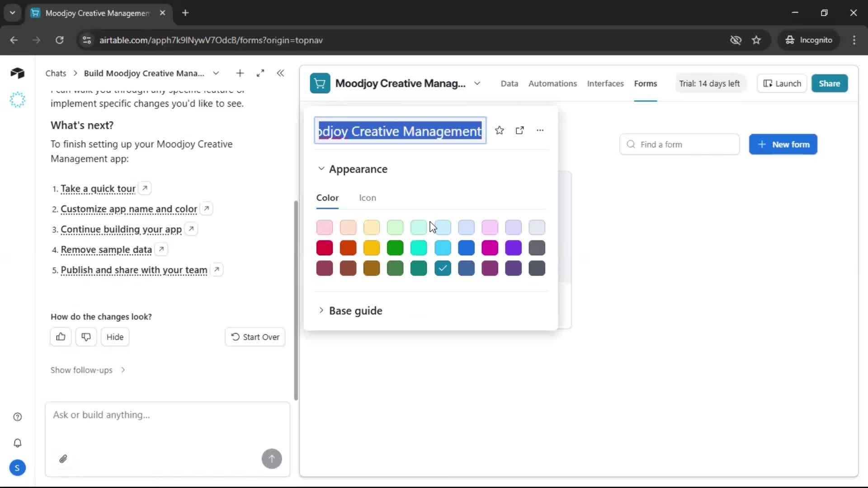Open link arrow beside Take a quick tour

(x=145, y=188)
